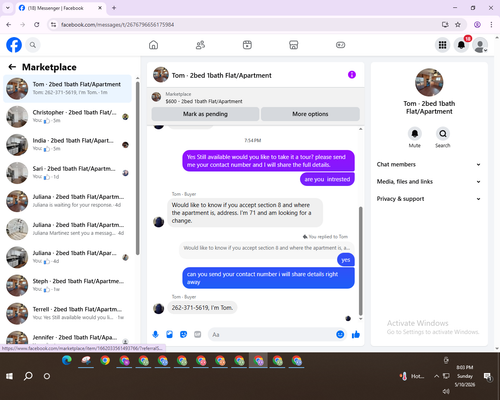Screen dimensions: 500x400
Task: Search in conversation icon
Action: tap(443, 134)
